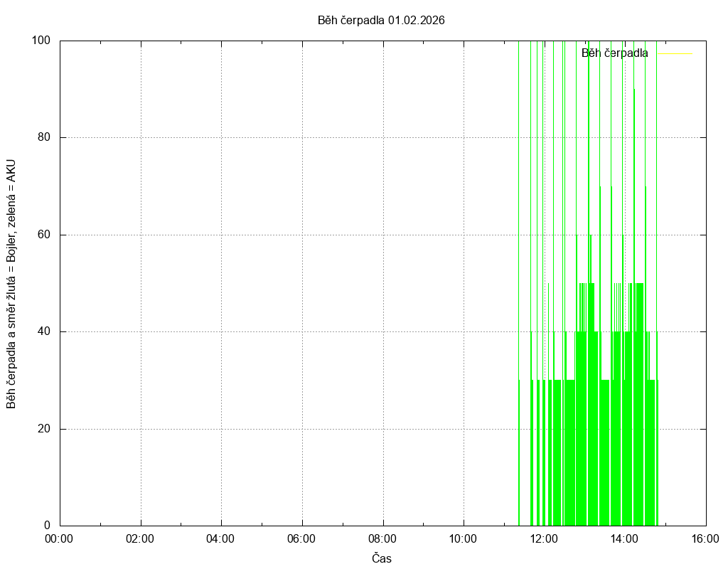Click the chart title "Běh čerpadla 01.02.2026"

381,21
